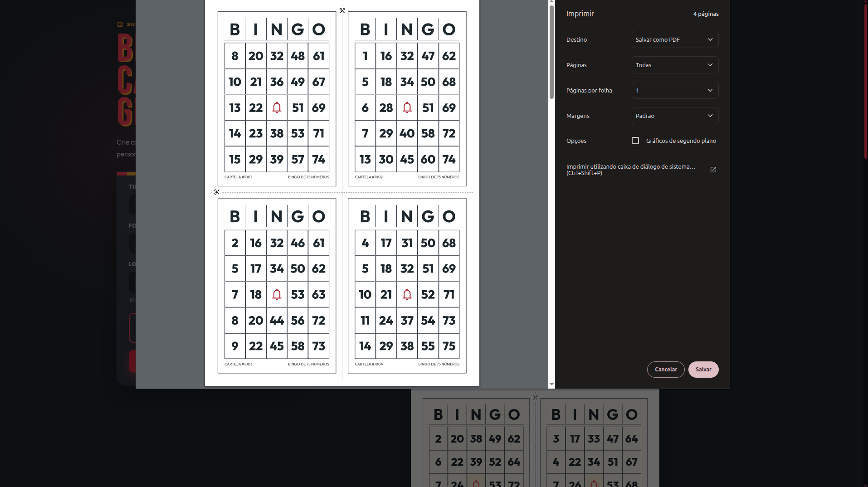Click the bell free space on card #1004
The image size is (868, 487).
click(x=407, y=294)
